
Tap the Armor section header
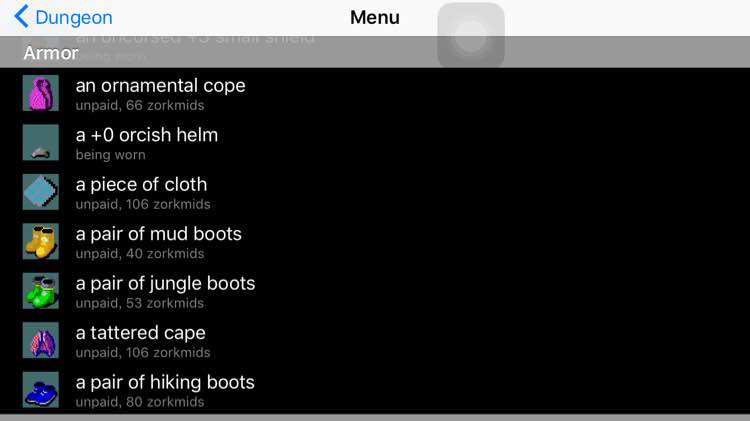pyautogui.click(x=51, y=53)
